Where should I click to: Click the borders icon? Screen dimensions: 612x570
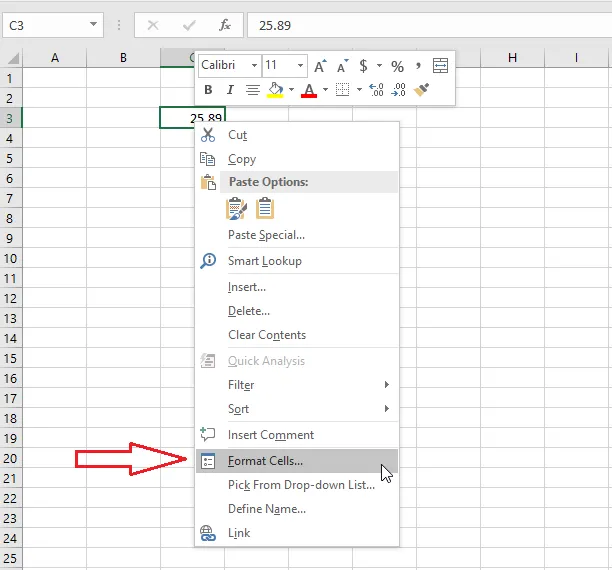(342, 90)
